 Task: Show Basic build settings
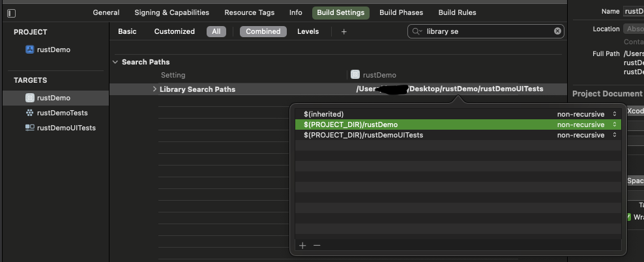click(x=127, y=32)
